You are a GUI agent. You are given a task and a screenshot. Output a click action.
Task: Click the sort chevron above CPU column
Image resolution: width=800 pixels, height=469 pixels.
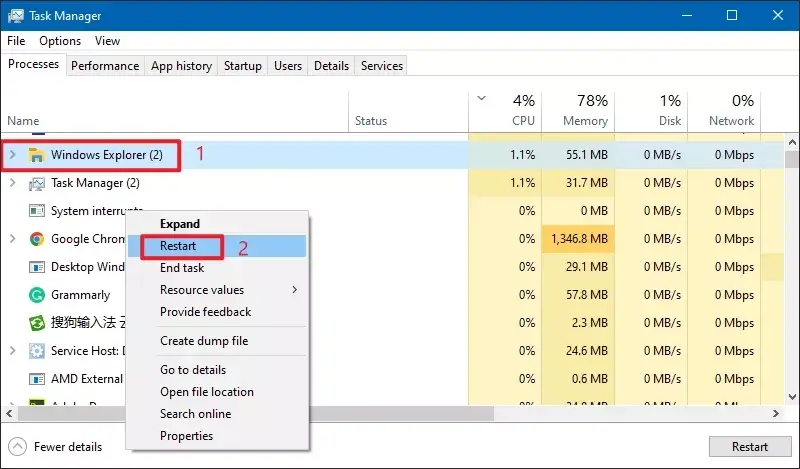tap(481, 98)
